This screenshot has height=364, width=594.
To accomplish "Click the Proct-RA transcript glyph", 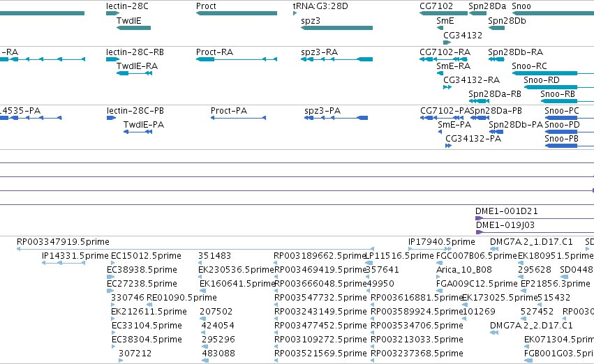I will pos(237,59).
